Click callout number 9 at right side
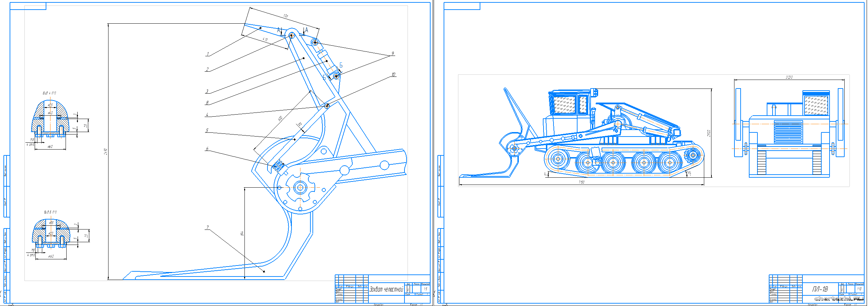This screenshot has width=868, height=306. 392,54
